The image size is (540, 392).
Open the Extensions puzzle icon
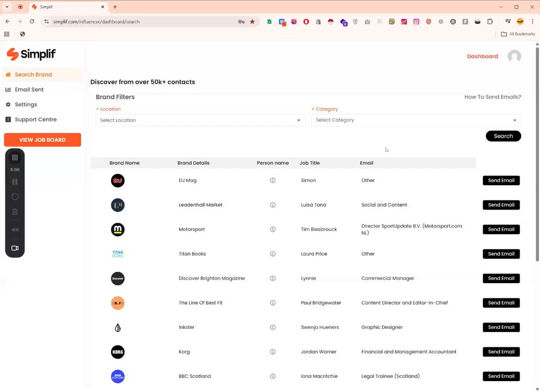point(490,21)
